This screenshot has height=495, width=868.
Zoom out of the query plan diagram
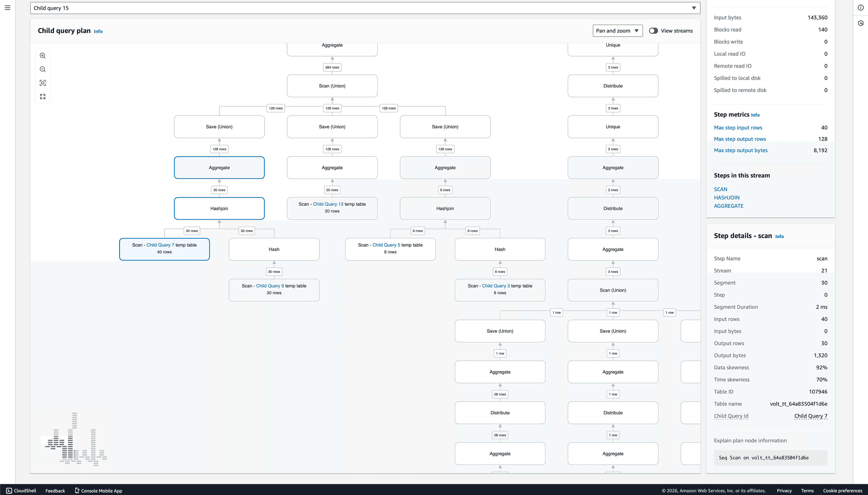pos(43,69)
